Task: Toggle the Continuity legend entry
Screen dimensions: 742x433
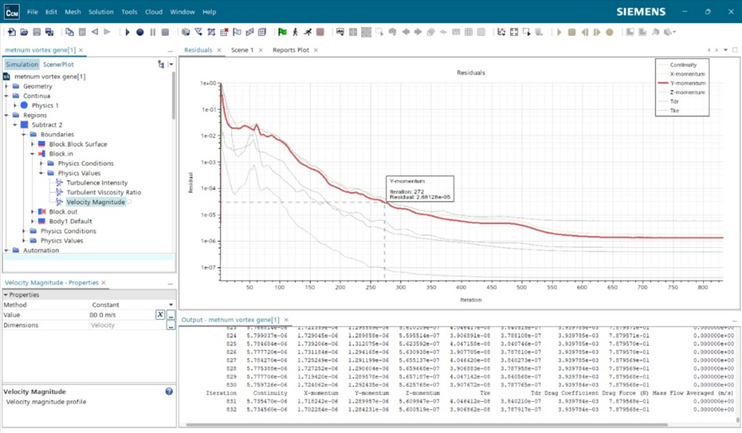Action: pos(684,65)
